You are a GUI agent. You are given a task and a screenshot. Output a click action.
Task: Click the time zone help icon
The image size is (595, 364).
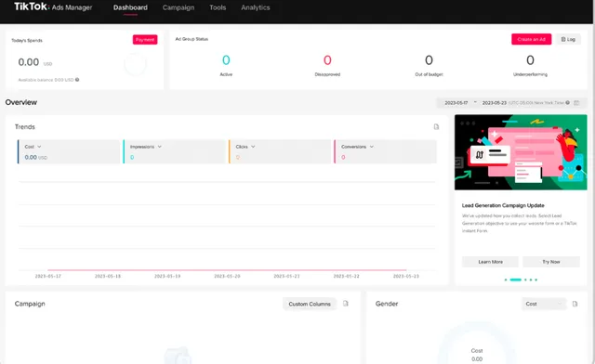[x=568, y=103]
